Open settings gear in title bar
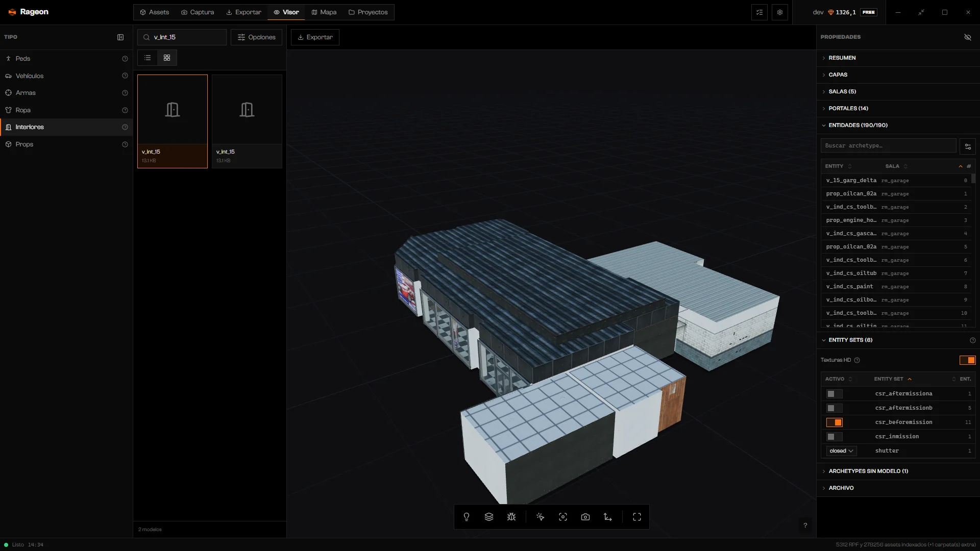This screenshot has width=980, height=551. coord(780,12)
